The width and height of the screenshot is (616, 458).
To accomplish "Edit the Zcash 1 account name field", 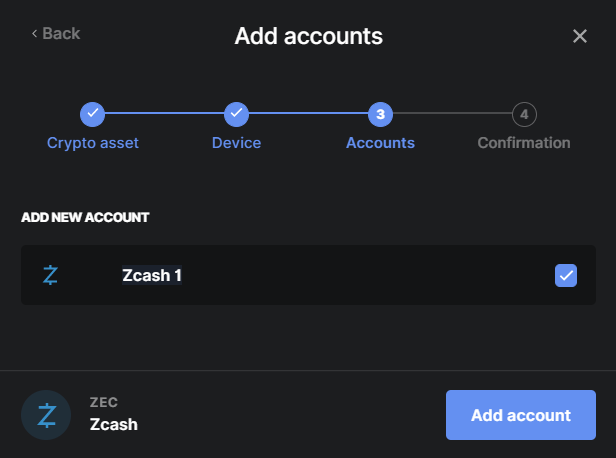I will coord(151,275).
